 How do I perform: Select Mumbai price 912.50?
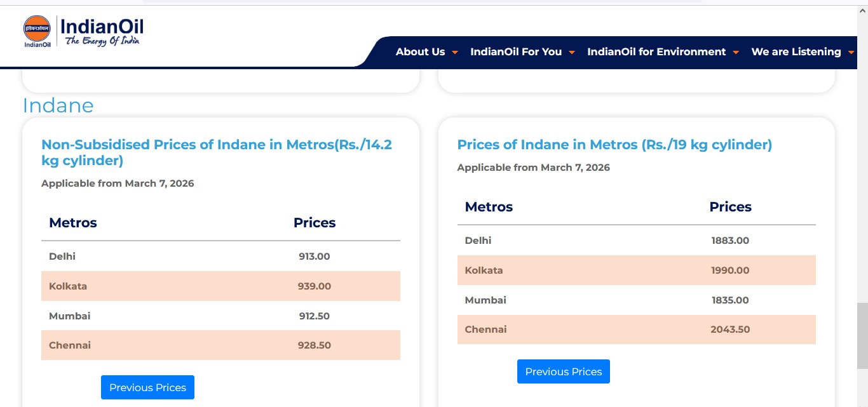(315, 316)
